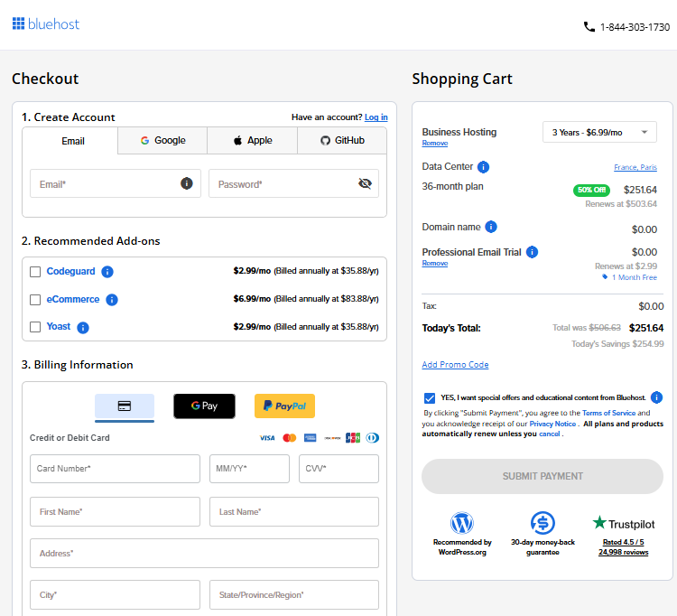Focus the Address field

pyautogui.click(x=204, y=554)
